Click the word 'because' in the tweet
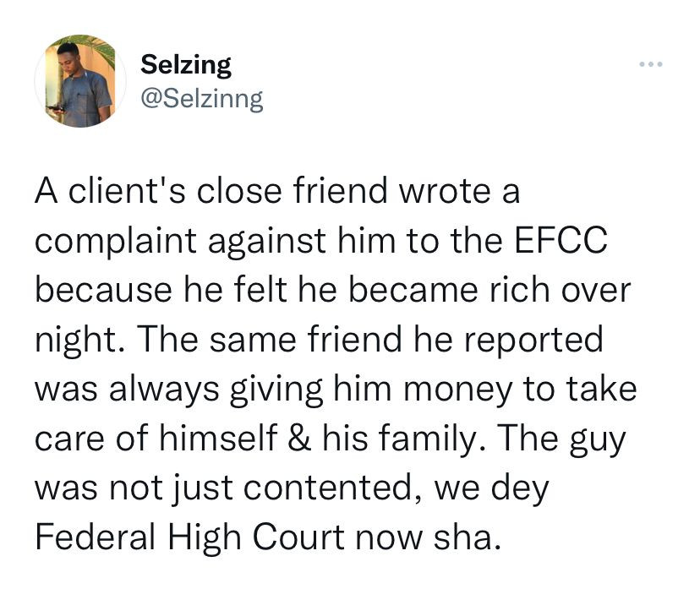 [x=103, y=290]
